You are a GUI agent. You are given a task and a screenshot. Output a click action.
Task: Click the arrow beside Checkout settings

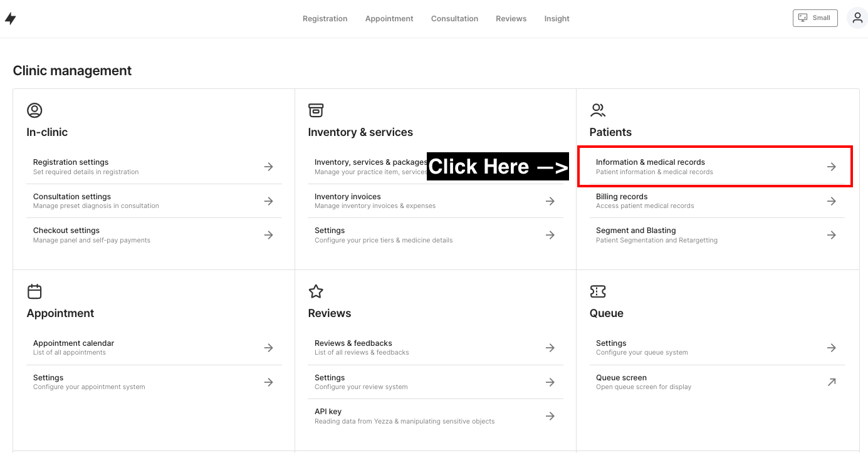(x=268, y=235)
